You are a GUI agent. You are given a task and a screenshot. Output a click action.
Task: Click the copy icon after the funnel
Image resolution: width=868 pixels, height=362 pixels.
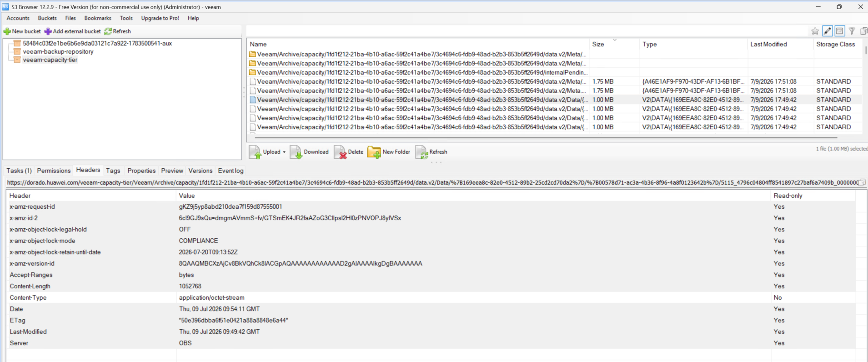pos(864,31)
